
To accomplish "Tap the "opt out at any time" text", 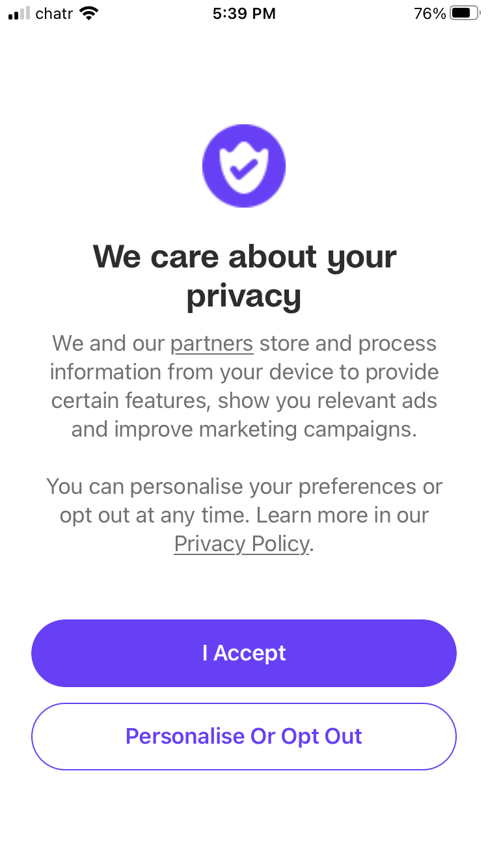I will [155, 515].
